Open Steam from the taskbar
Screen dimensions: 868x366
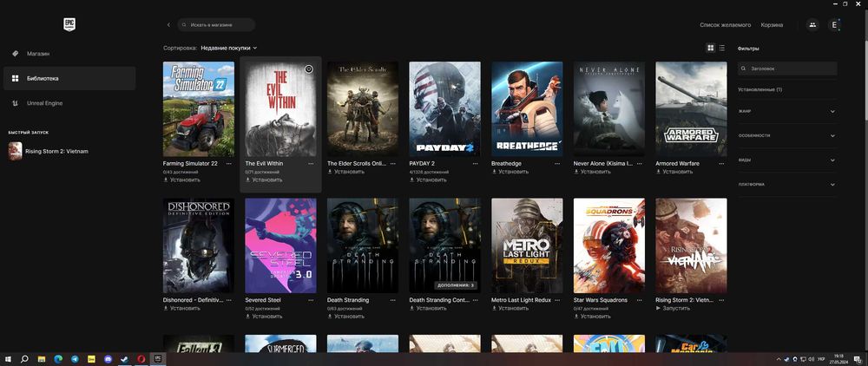pos(124,359)
